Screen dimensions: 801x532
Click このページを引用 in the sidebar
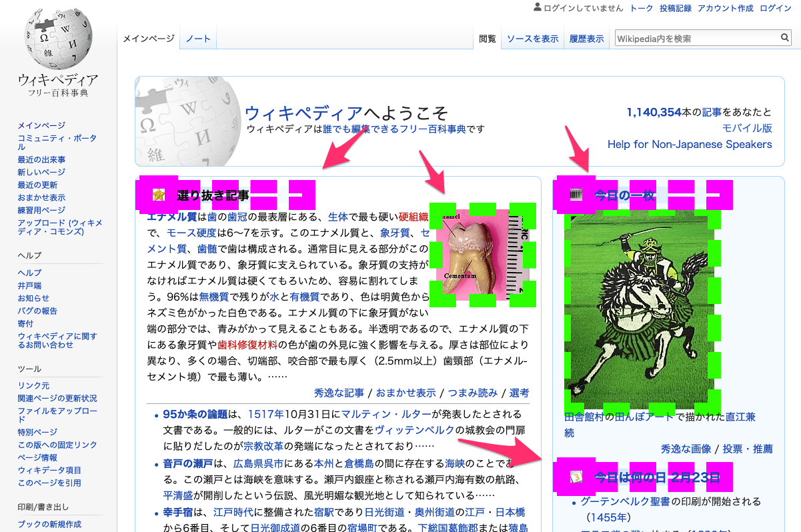(49, 483)
